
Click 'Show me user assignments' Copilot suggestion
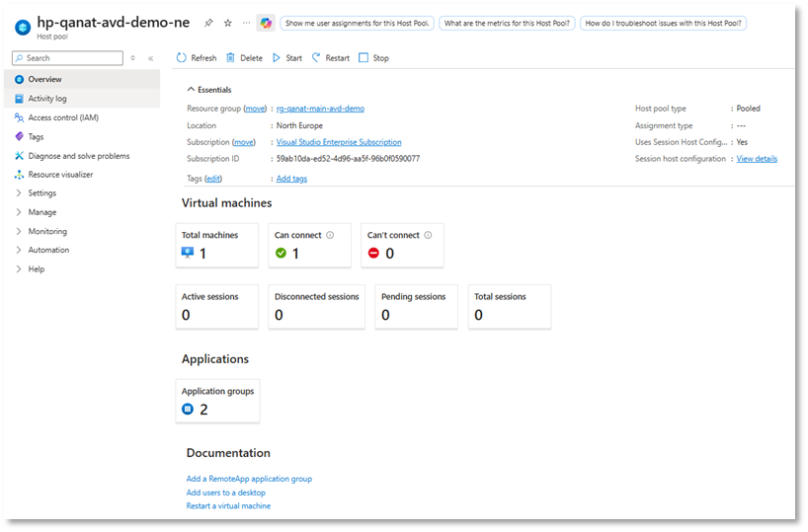pyautogui.click(x=358, y=23)
